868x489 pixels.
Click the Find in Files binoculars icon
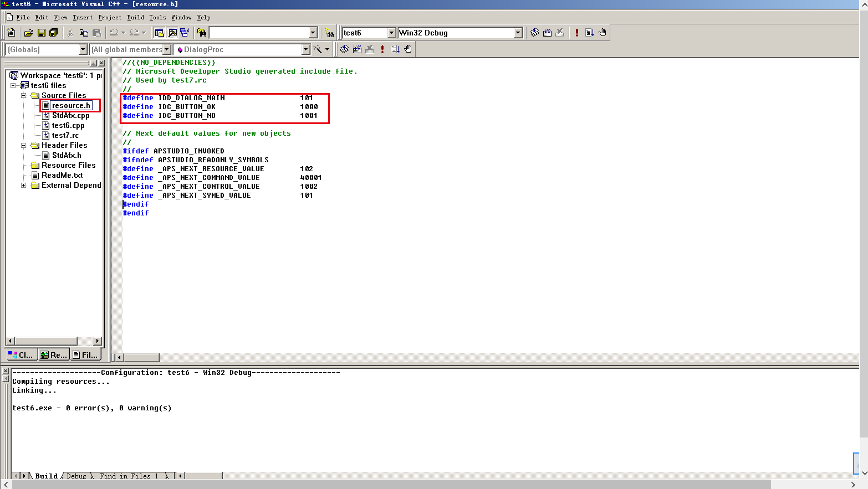pos(202,33)
